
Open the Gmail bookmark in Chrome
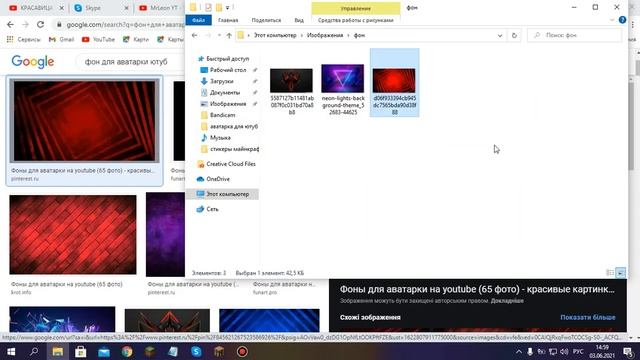point(61,40)
